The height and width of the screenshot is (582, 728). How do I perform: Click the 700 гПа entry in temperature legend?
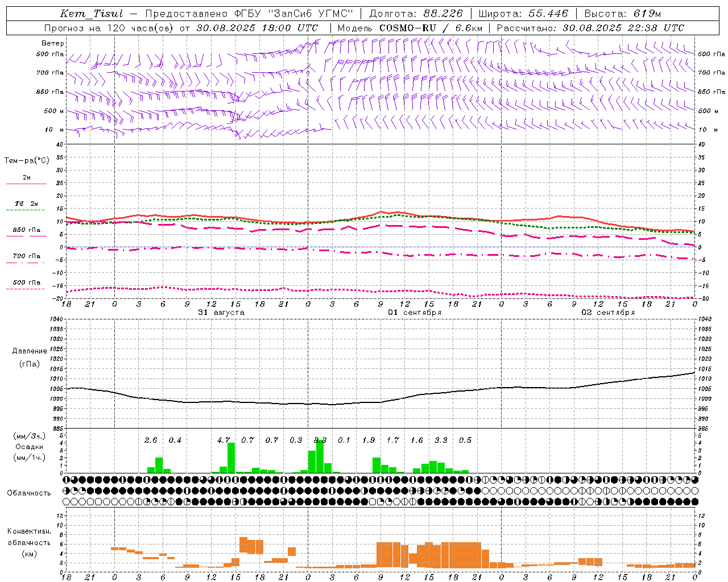click(x=27, y=256)
